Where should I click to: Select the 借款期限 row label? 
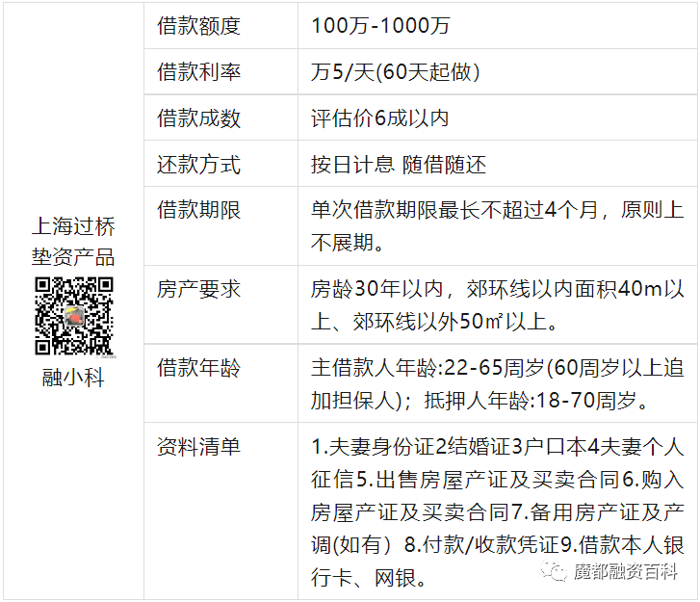[x=198, y=211]
